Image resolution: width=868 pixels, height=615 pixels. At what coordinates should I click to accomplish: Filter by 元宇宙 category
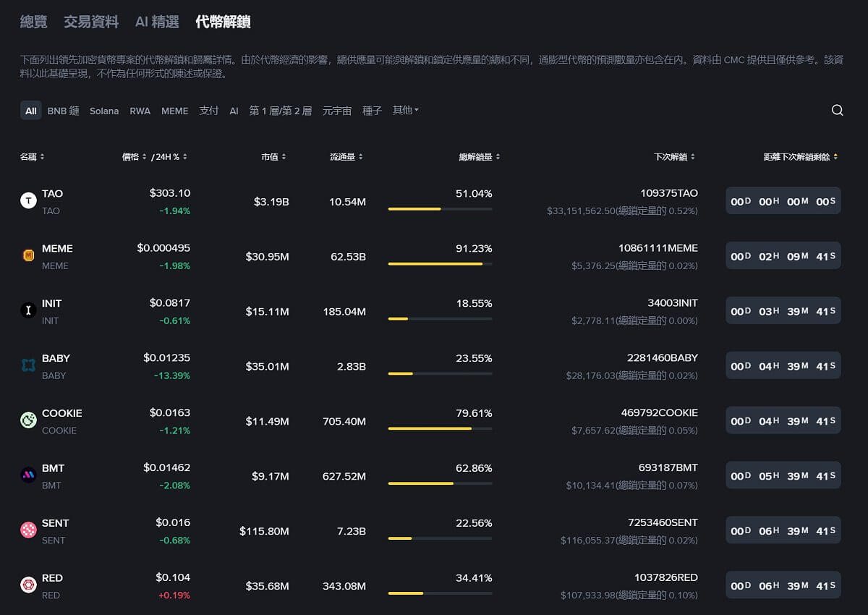coord(337,111)
